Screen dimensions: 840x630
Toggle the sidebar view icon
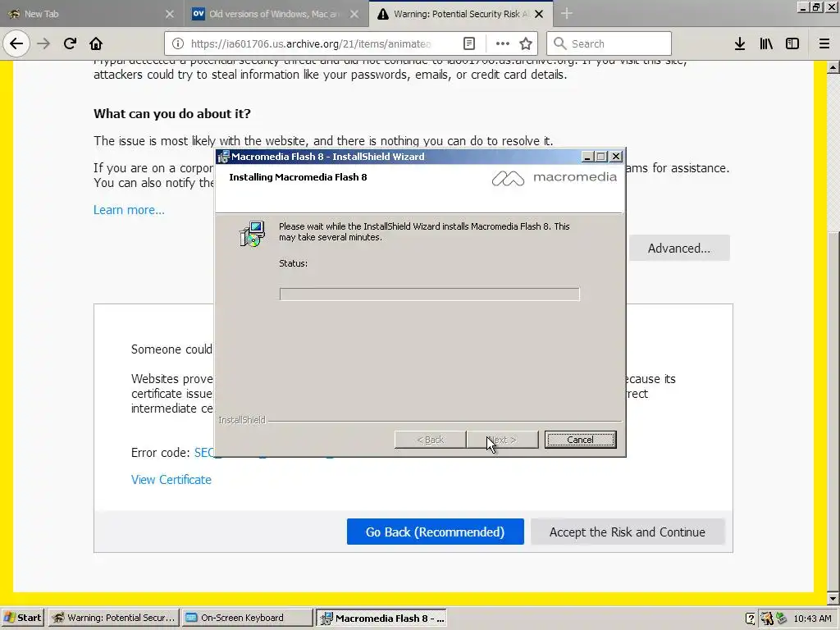792,43
